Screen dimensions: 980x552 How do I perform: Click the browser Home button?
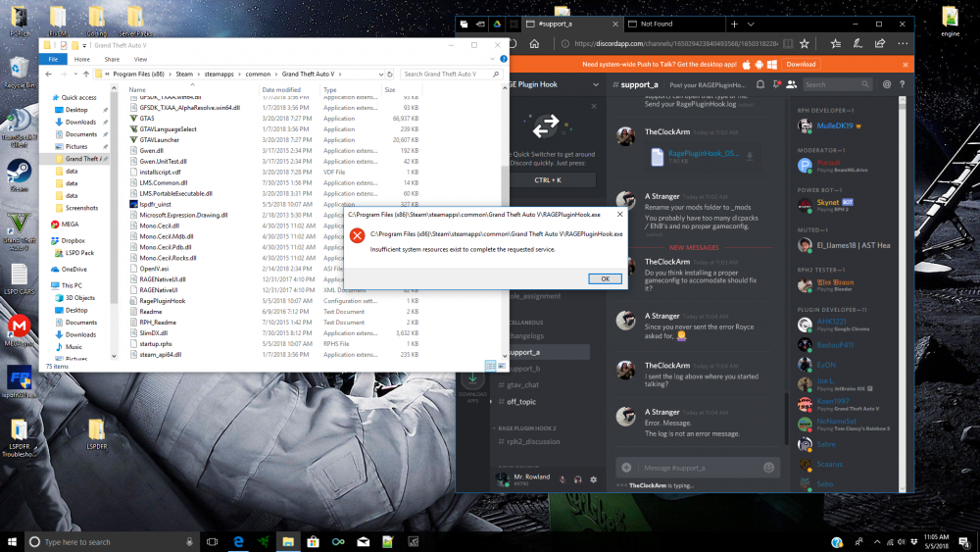tap(534, 44)
